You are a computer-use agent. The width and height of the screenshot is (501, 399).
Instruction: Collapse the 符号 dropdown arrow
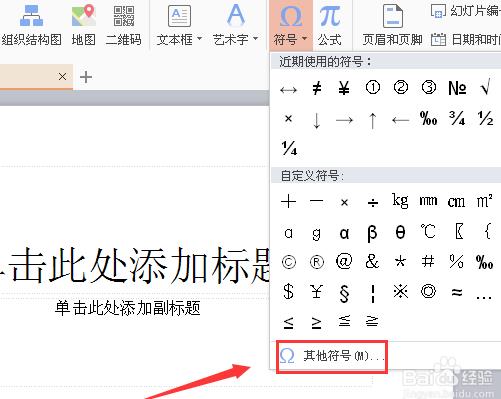pyautogui.click(x=304, y=39)
